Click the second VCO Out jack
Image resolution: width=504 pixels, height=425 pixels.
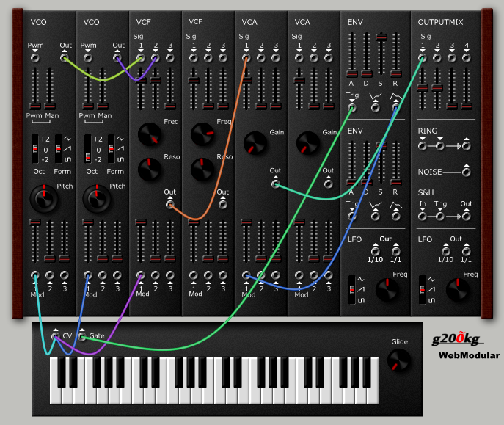point(117,58)
